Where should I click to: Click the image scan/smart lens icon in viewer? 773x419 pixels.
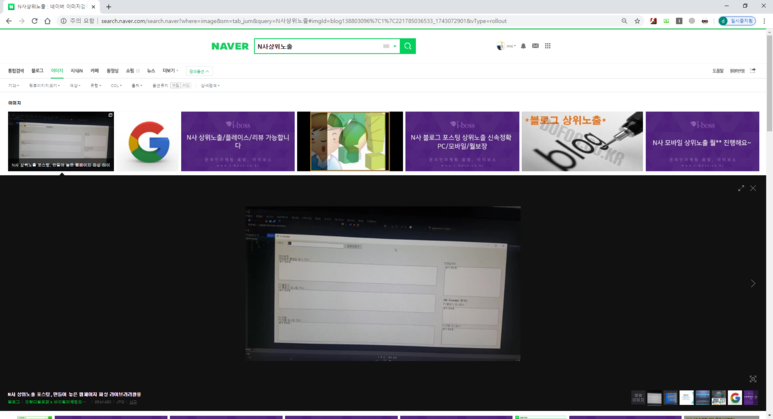coord(753,379)
